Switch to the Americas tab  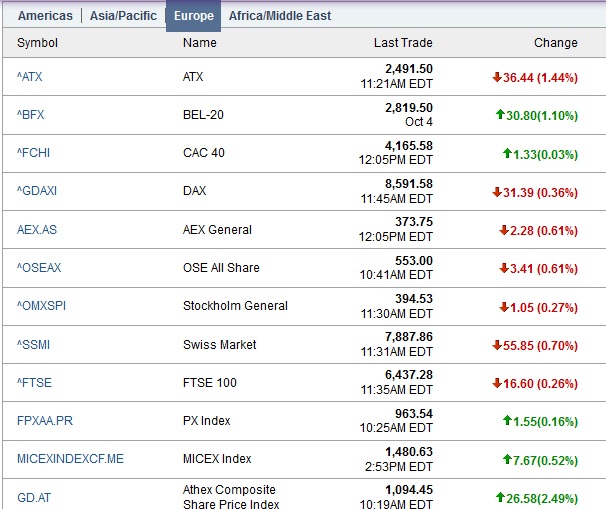point(45,16)
